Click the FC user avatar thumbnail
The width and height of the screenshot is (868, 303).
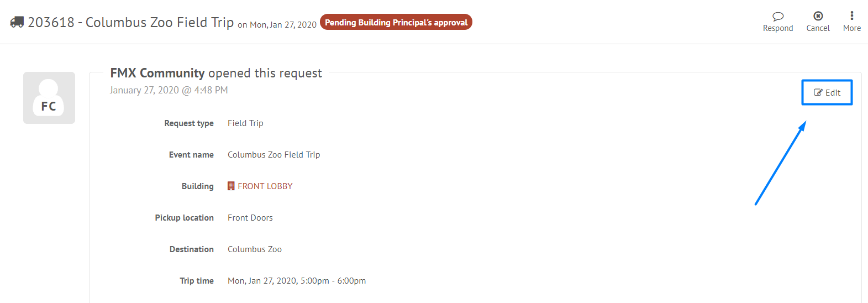(49, 98)
